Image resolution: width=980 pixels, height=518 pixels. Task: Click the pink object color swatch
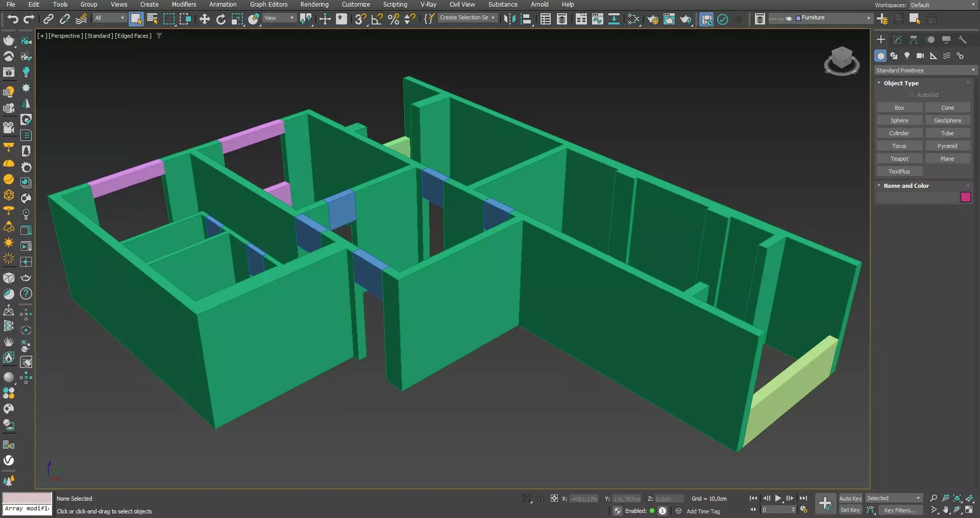click(x=965, y=197)
